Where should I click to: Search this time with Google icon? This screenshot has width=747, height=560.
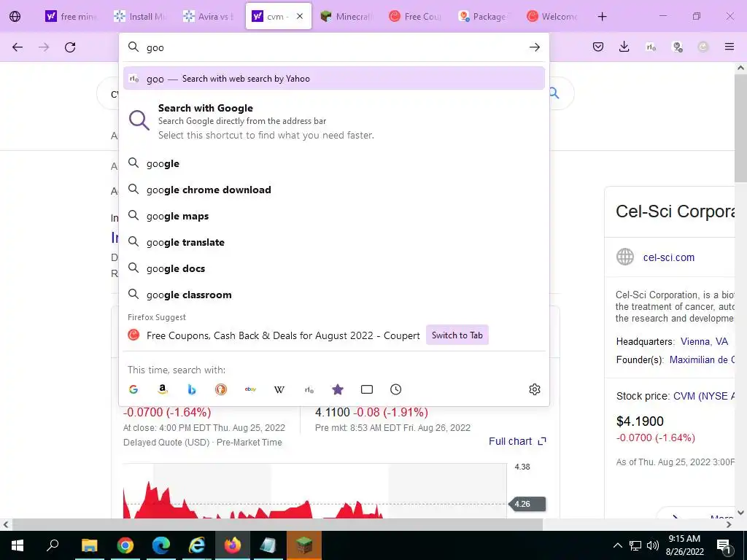tap(133, 389)
